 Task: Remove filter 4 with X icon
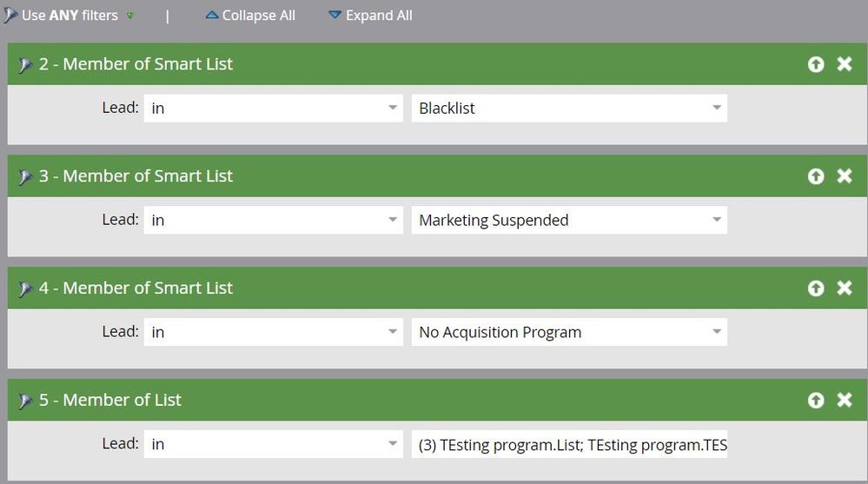coord(845,288)
